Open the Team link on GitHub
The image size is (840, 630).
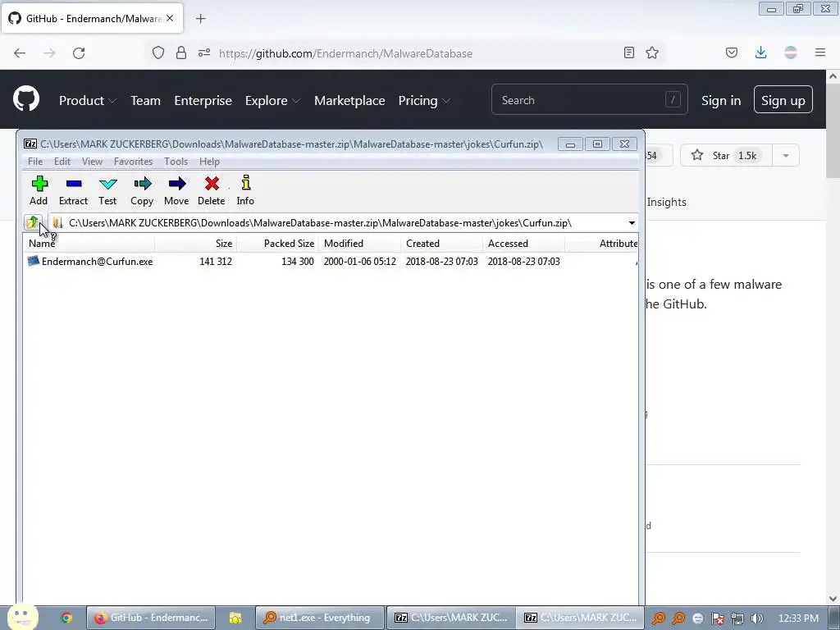point(146,100)
